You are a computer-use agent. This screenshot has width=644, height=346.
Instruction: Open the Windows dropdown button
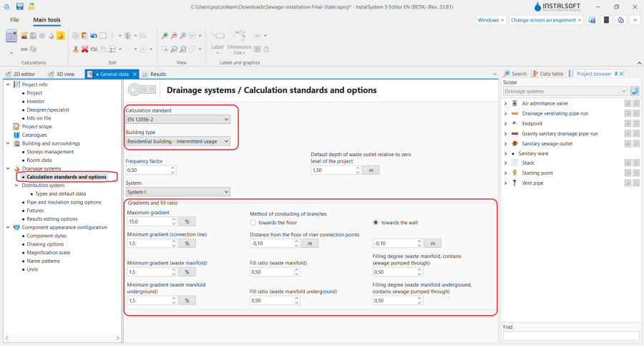[x=490, y=20]
